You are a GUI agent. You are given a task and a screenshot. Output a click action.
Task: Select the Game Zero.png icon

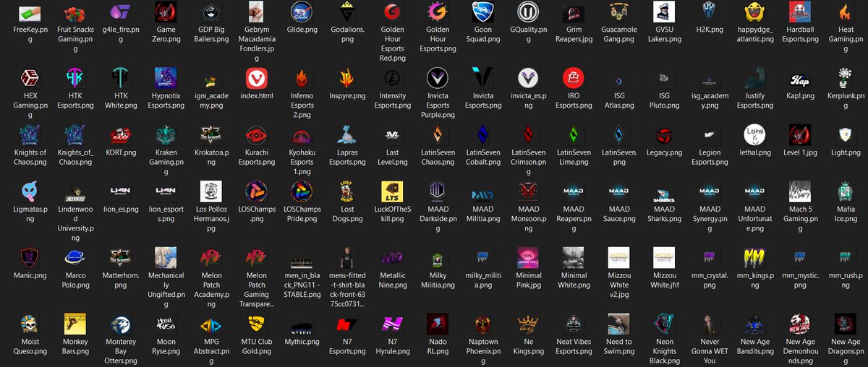pyautogui.click(x=166, y=12)
